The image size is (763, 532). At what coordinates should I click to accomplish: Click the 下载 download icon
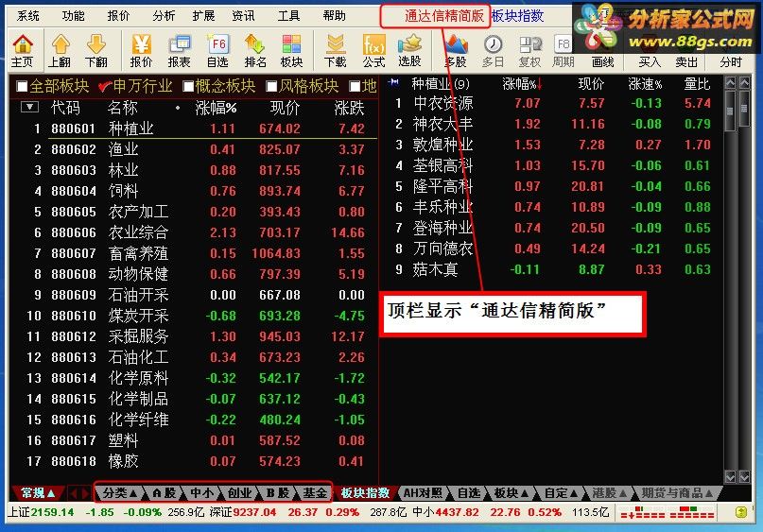click(x=336, y=50)
